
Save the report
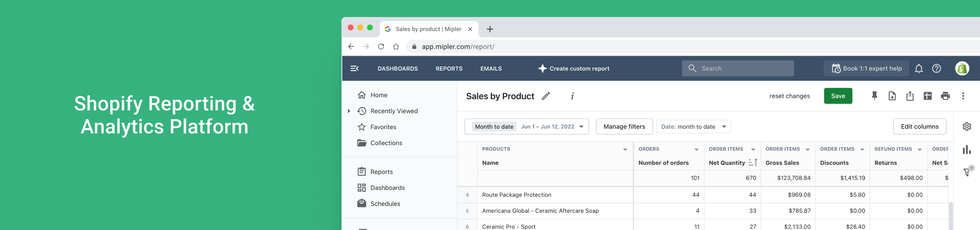838,96
